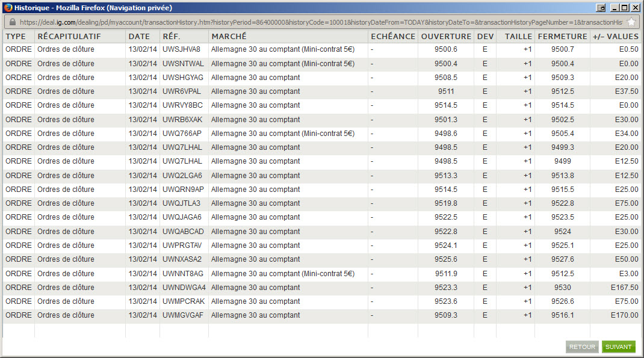The image size is (644, 358).
Task: Select reference UWR6VPAL
Action: [x=182, y=91]
